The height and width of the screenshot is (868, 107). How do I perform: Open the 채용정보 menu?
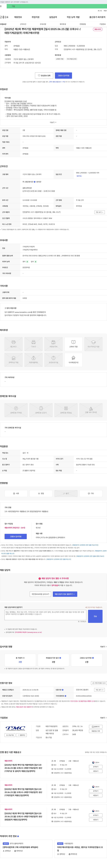click(18, 17)
